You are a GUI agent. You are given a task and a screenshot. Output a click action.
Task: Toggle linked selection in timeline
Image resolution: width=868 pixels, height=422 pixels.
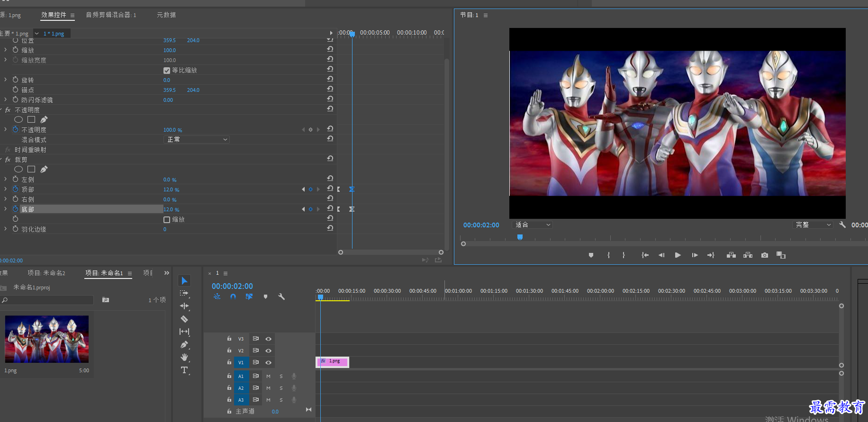249,296
